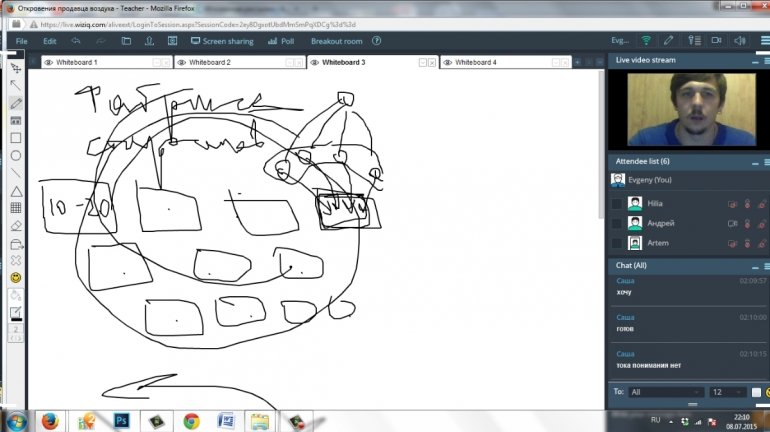Viewport: 770px width, 432px height.
Task: Tick the checkbox beside Artem
Action: tap(616, 243)
